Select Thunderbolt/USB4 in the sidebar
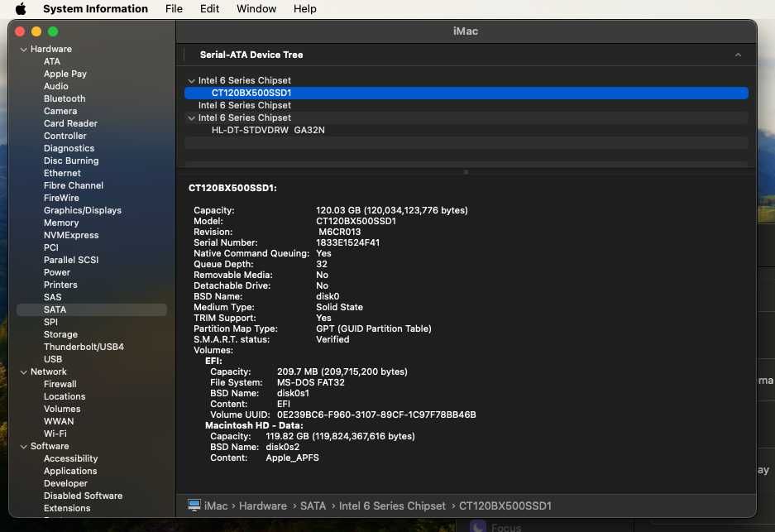The width and height of the screenshot is (775, 532). (84, 347)
